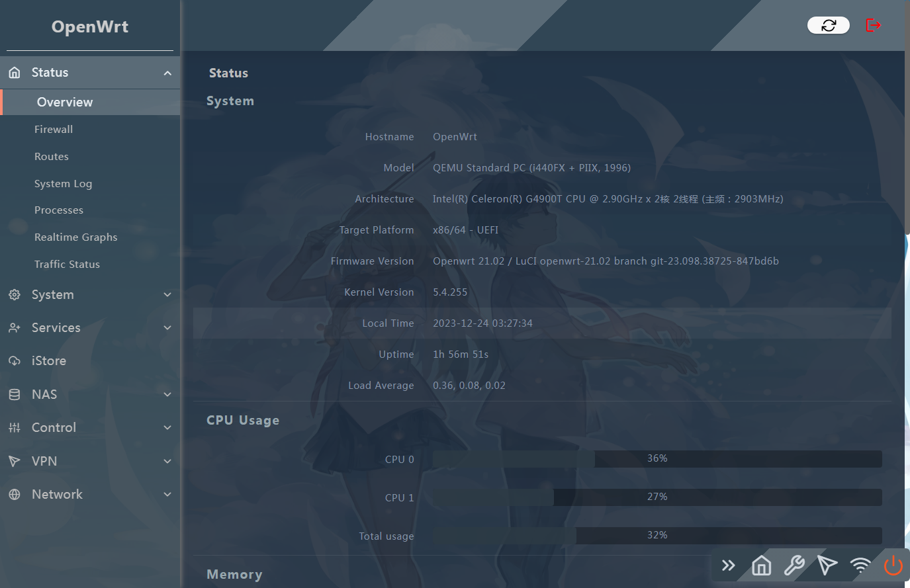Collapse the Status menu chevron
The height and width of the screenshot is (588, 910).
click(167, 73)
